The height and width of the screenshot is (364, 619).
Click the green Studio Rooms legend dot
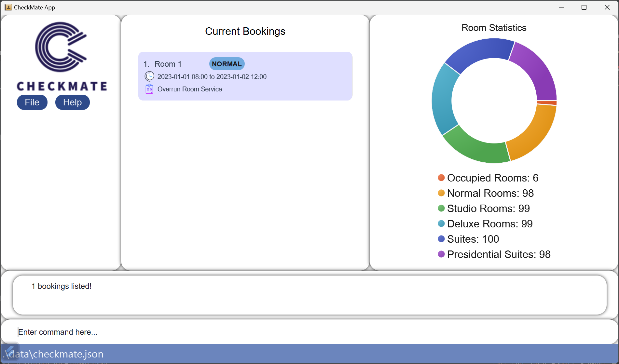coord(441,208)
